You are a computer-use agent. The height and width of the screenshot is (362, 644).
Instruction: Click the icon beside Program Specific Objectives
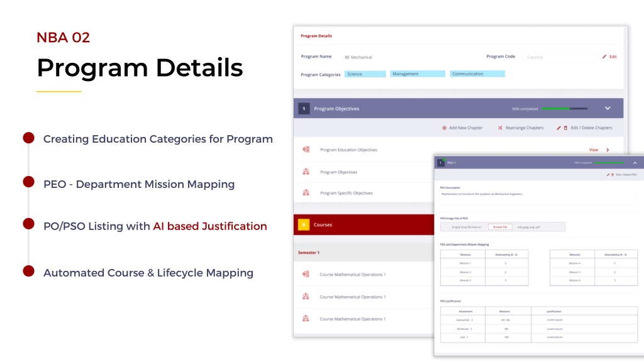click(306, 192)
